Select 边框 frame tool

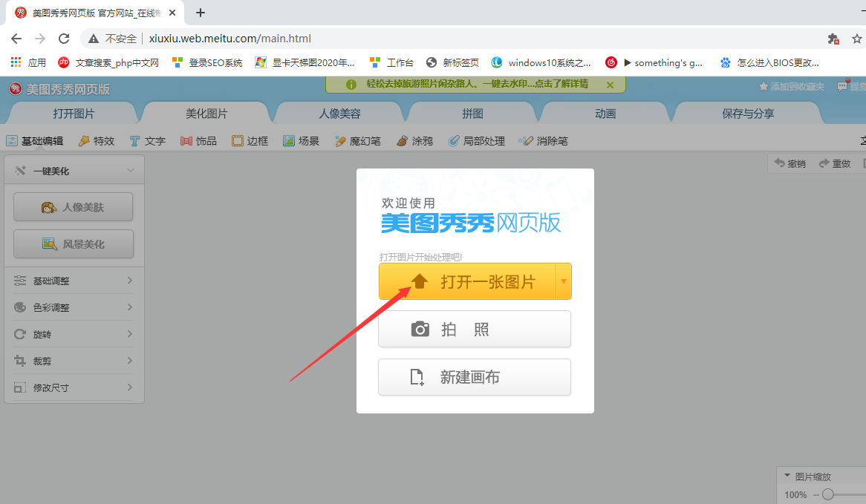coord(250,141)
